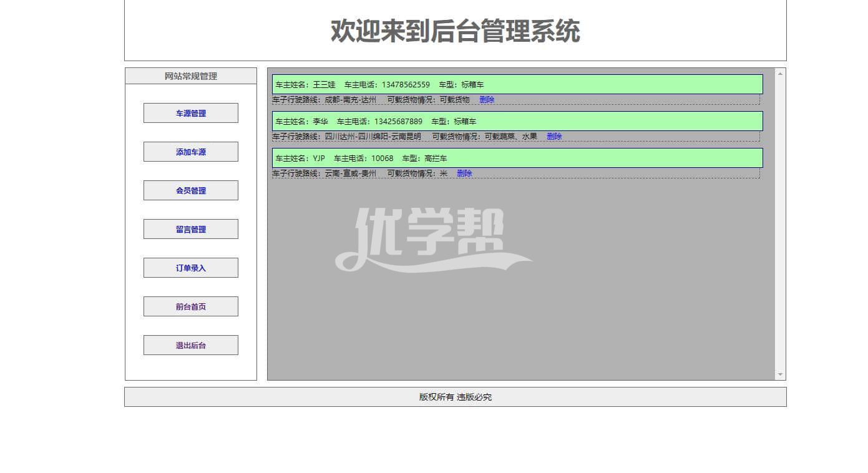Screen dimensions: 868x473
Task: Navigate to 前台首页
Action: (190, 306)
